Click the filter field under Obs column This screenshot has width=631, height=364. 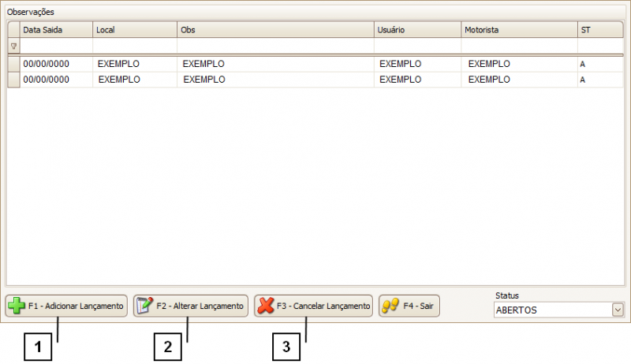tap(274, 46)
